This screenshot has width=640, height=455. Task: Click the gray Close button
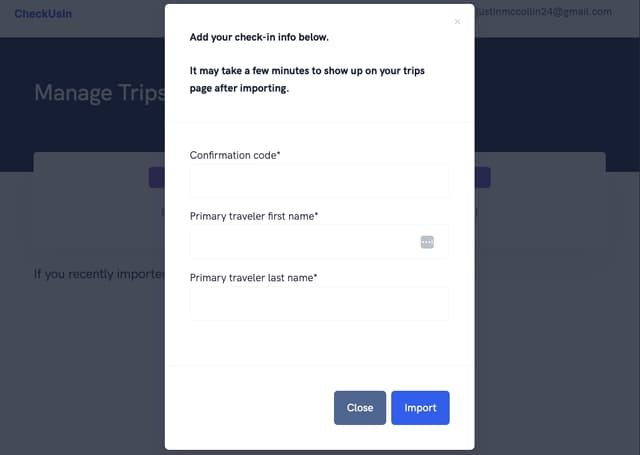(359, 407)
